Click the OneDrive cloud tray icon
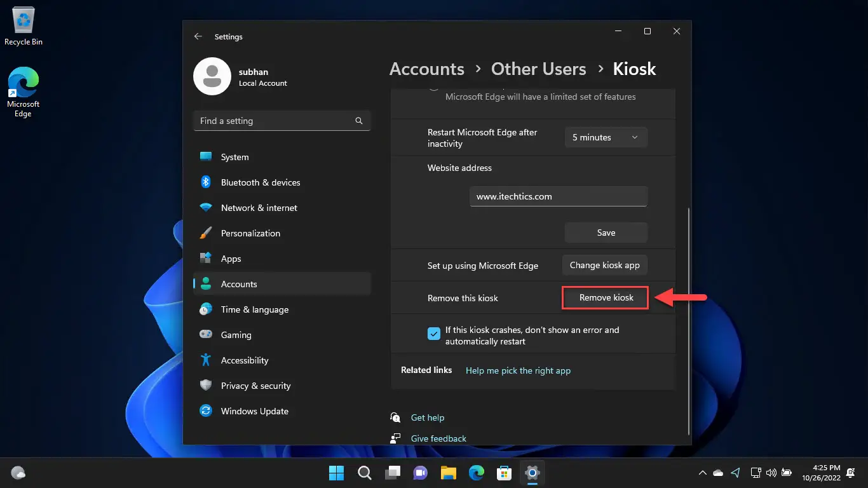This screenshot has width=868, height=488. (718, 473)
